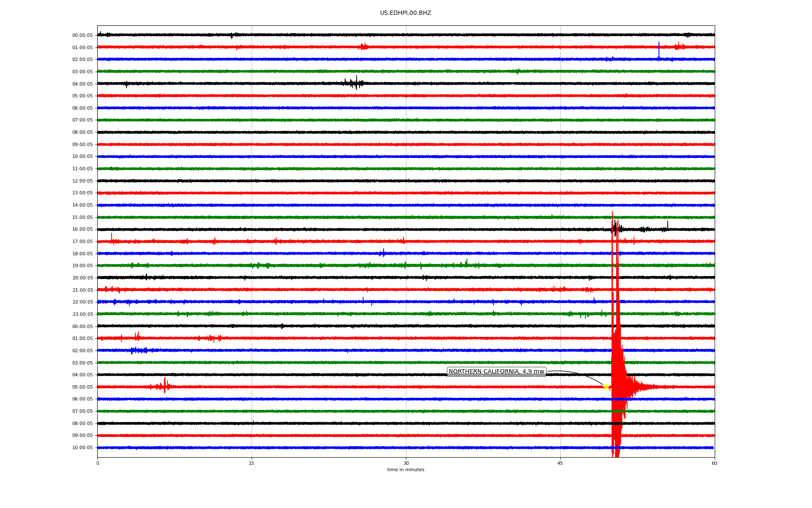Click the 17:00:05 trace time label
This screenshot has width=812, height=508.
82,242
